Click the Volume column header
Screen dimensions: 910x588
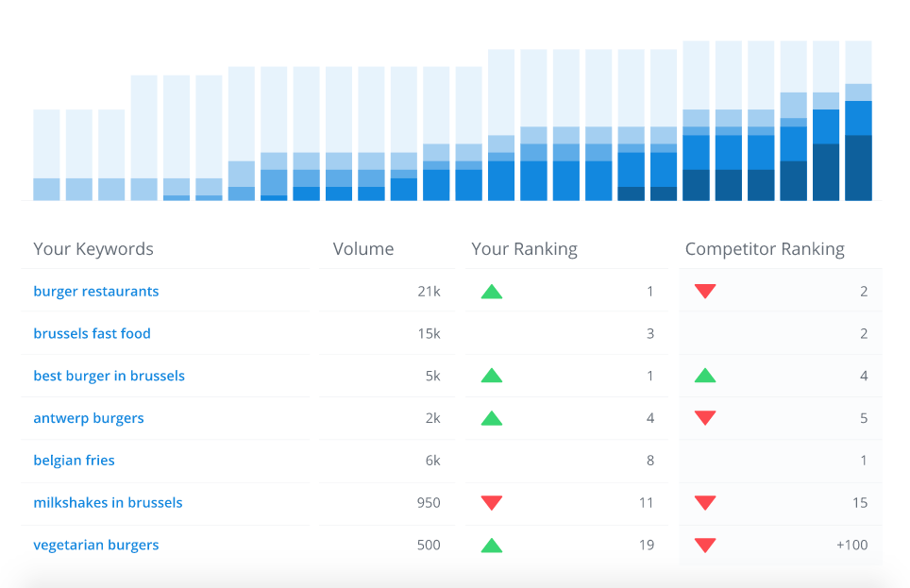362,248
